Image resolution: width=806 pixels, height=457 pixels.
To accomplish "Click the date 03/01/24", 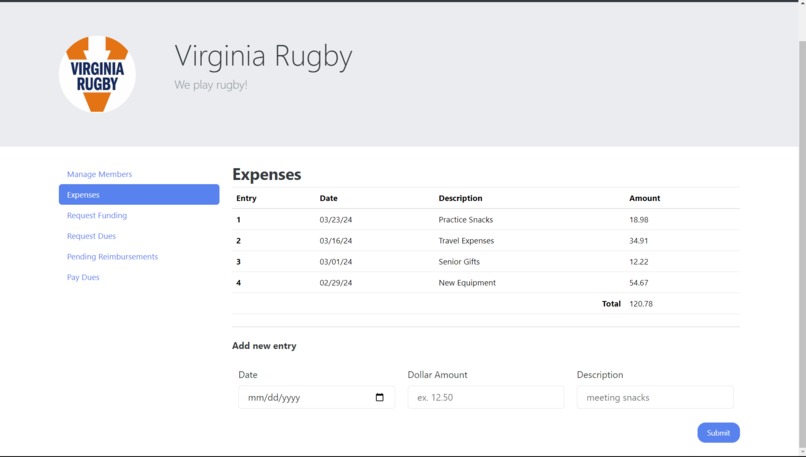I will [336, 262].
